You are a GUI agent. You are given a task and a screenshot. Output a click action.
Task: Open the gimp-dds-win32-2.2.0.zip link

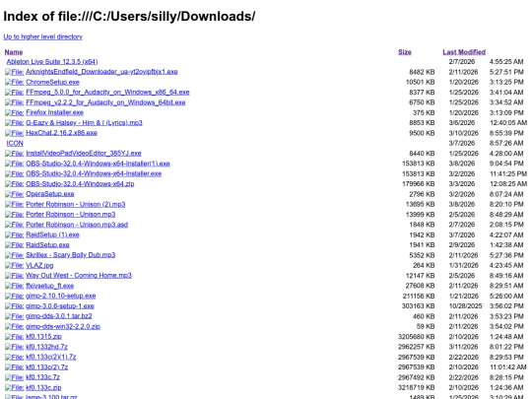click(x=63, y=326)
